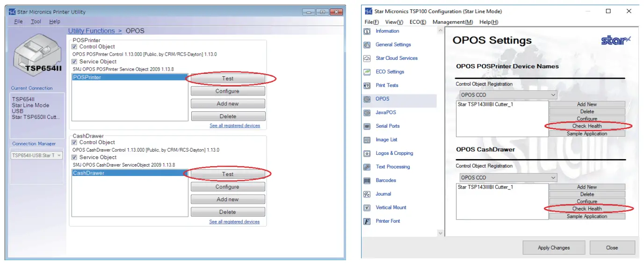Select CashDrawer entry in device list
The height and width of the screenshot is (263, 644).
tap(130, 173)
